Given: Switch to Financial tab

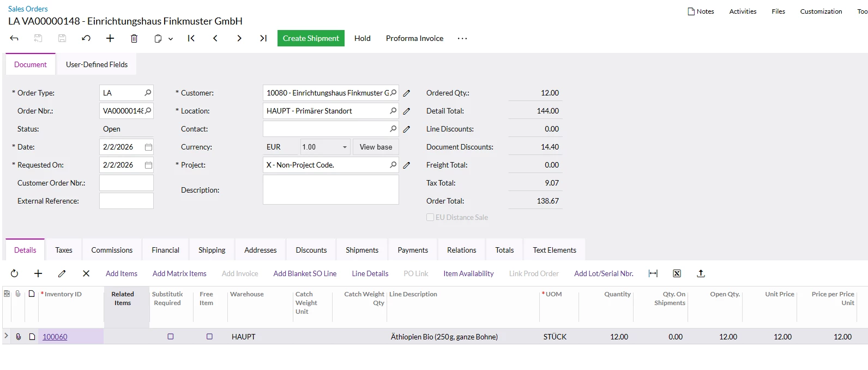Looking at the screenshot, I should pyautogui.click(x=165, y=250).
